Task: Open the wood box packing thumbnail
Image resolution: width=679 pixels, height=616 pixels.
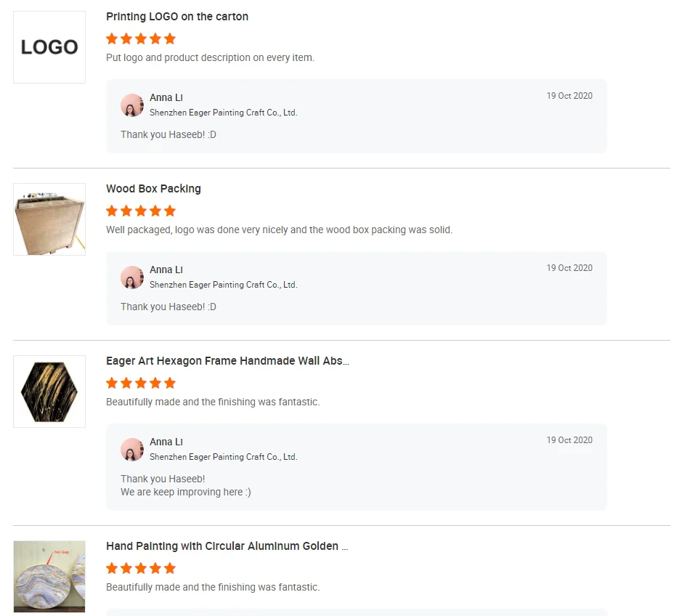Action: tap(49, 219)
